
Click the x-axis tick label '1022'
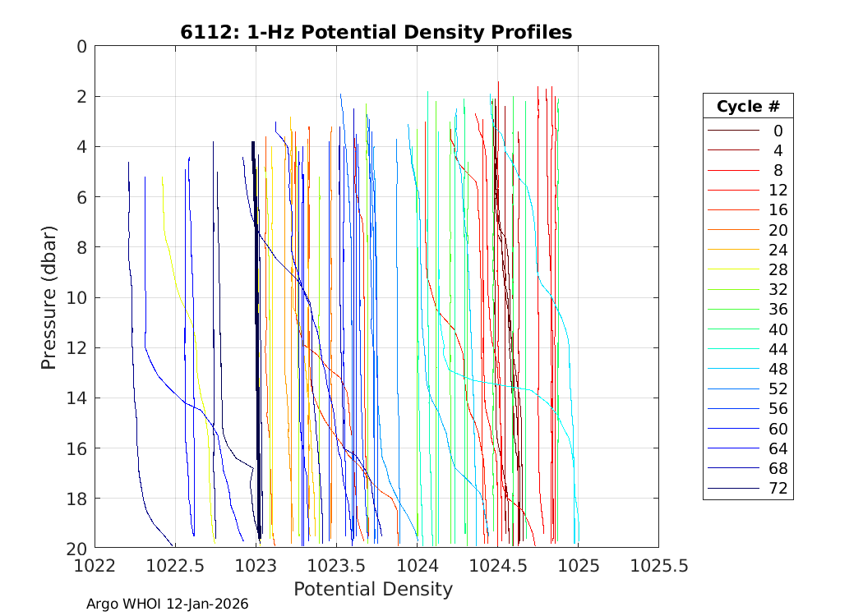click(95, 566)
